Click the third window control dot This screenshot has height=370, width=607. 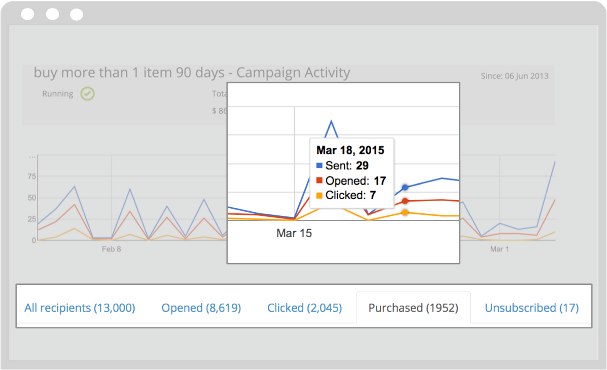click(76, 14)
